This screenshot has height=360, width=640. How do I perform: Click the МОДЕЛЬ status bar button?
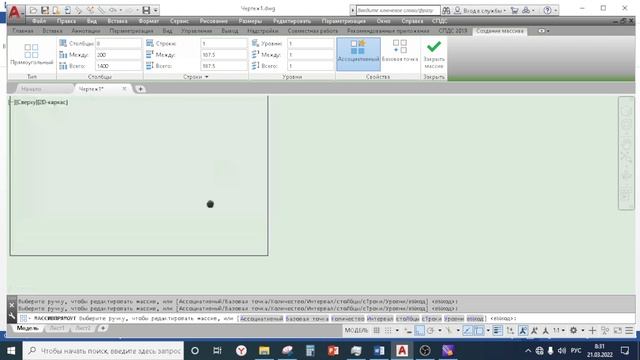pos(356,330)
